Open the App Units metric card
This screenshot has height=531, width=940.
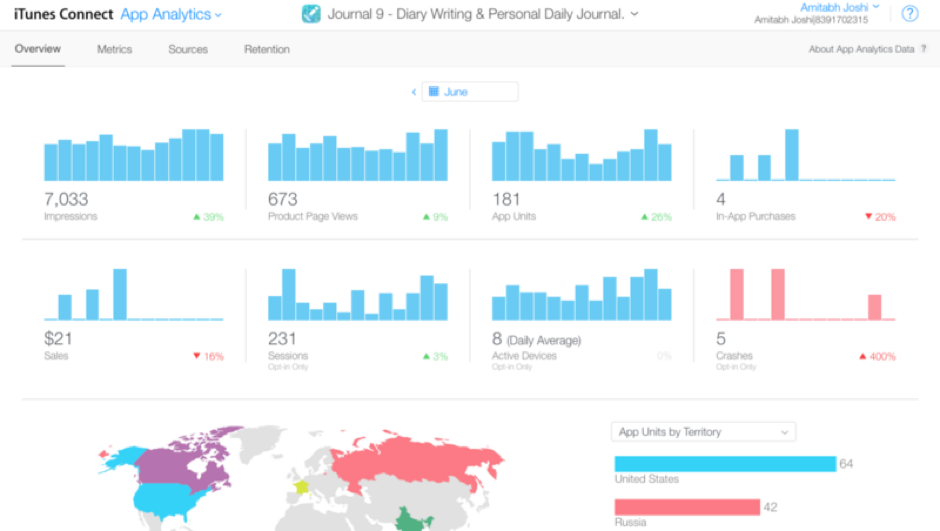582,176
